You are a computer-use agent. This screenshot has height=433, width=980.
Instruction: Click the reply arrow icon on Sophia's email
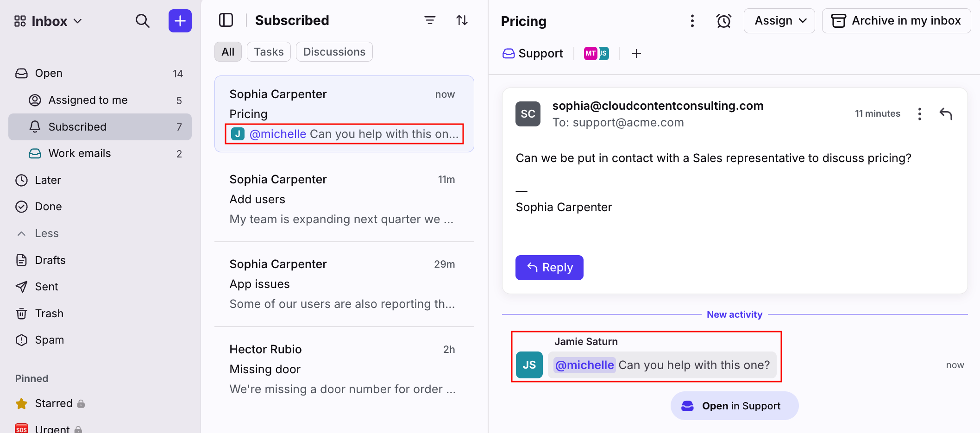click(x=946, y=113)
